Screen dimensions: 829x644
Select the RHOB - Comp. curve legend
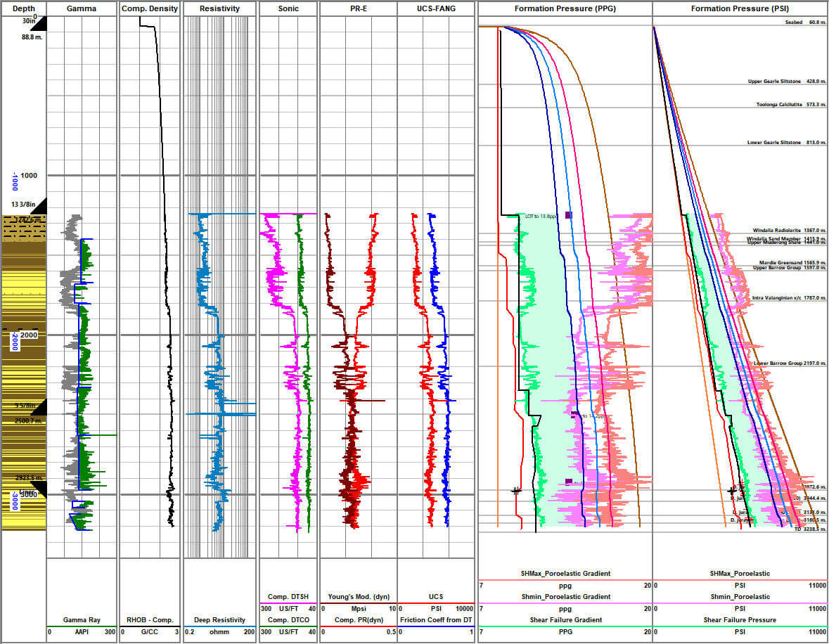(x=150, y=619)
